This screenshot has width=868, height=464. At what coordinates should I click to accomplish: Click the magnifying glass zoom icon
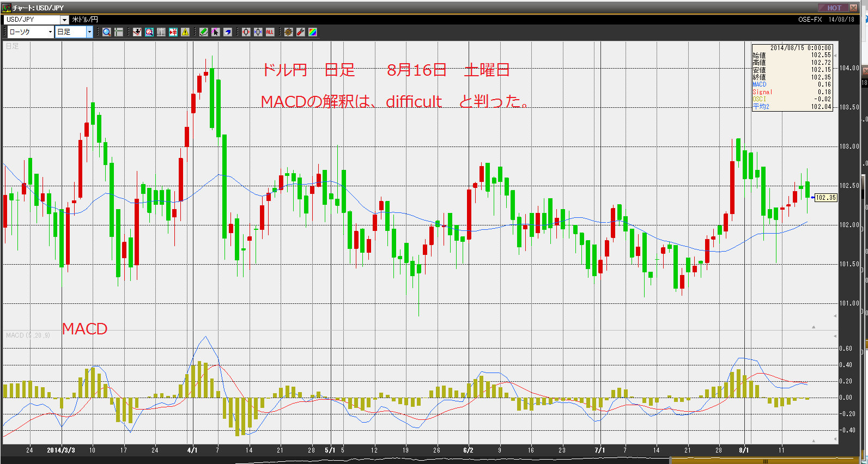(107, 32)
